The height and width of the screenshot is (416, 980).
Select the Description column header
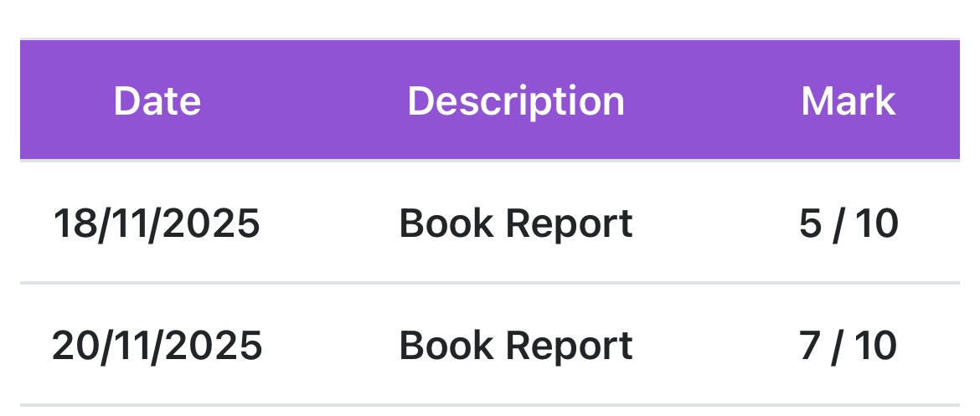(x=516, y=101)
